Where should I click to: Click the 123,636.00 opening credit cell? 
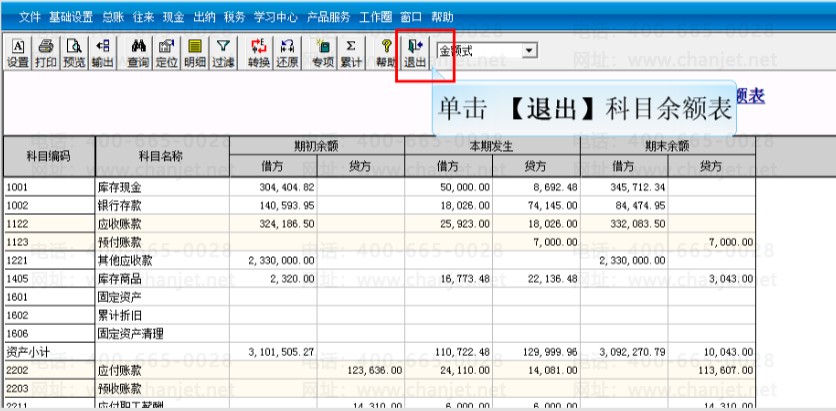pyautogui.click(x=361, y=370)
